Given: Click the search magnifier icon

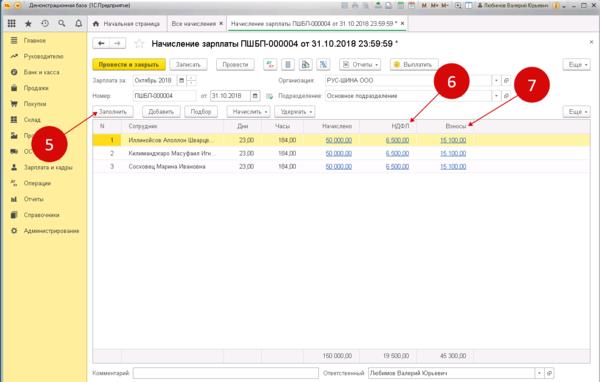Looking at the screenshot, I should (62, 24).
